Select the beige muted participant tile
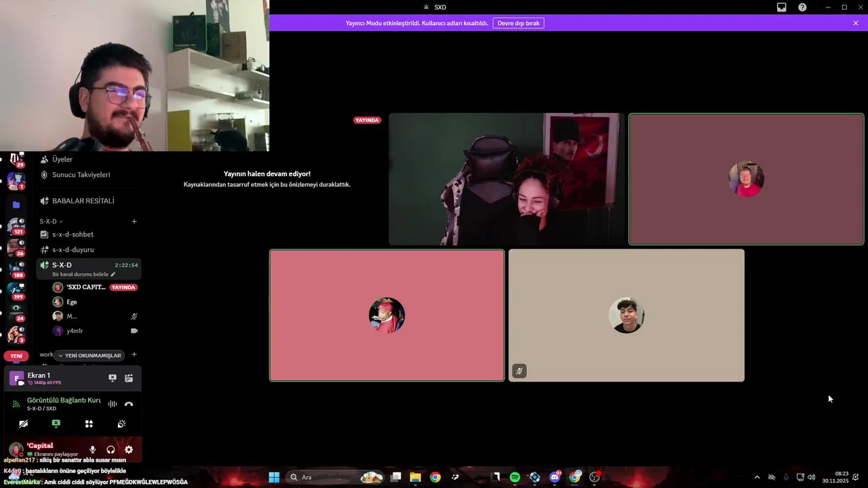The image size is (868, 488). coord(627,315)
